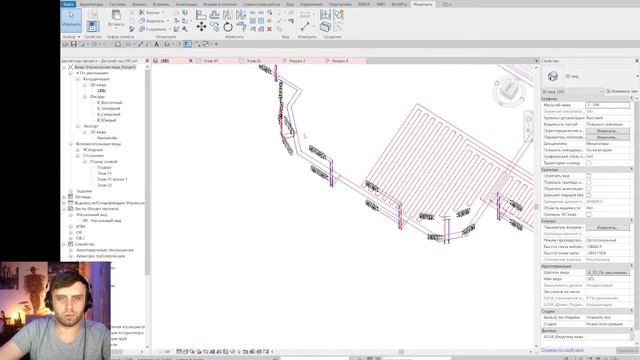This screenshot has height=360, width=640.
Task: Click the Cut geometry (Вырезать) icon
Action: pos(142,21)
